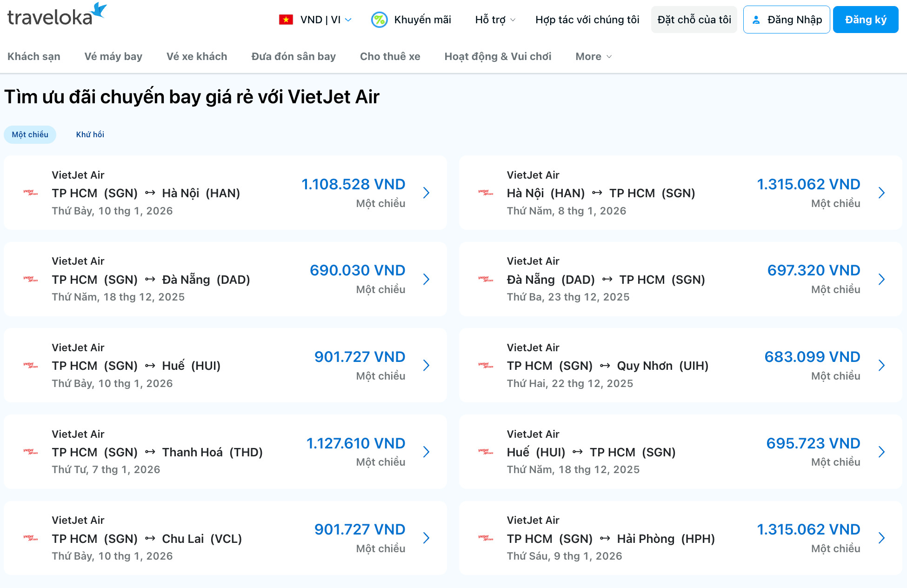Open Hợp tác với chúng tôi
The image size is (907, 588).
[587, 19]
